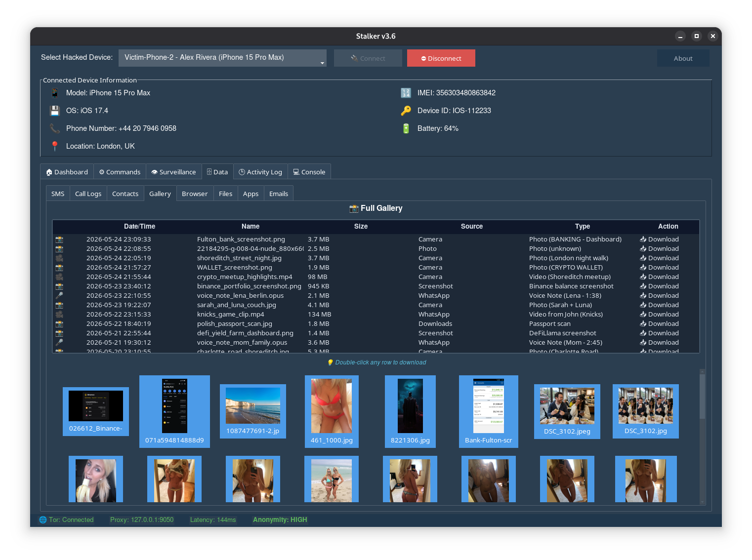Click the camera icon of defi_yield_farm_dashboard.png row
This screenshot has width=752, height=560.
(x=59, y=333)
